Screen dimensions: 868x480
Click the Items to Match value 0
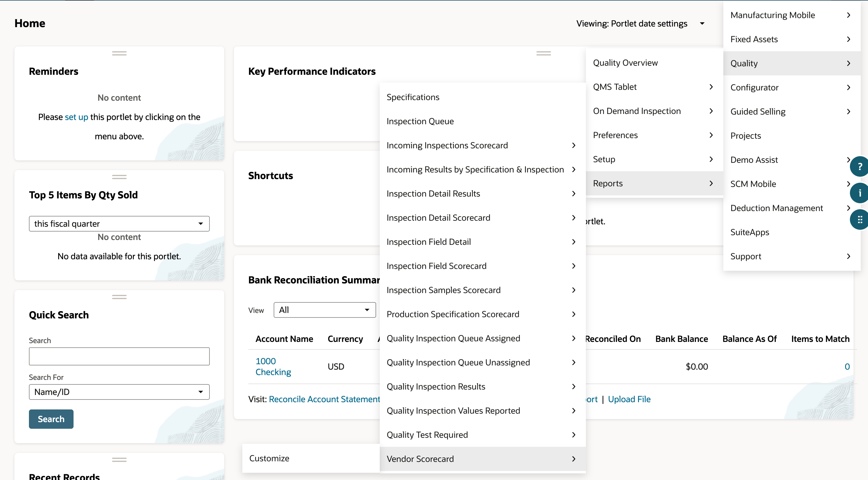point(847,367)
